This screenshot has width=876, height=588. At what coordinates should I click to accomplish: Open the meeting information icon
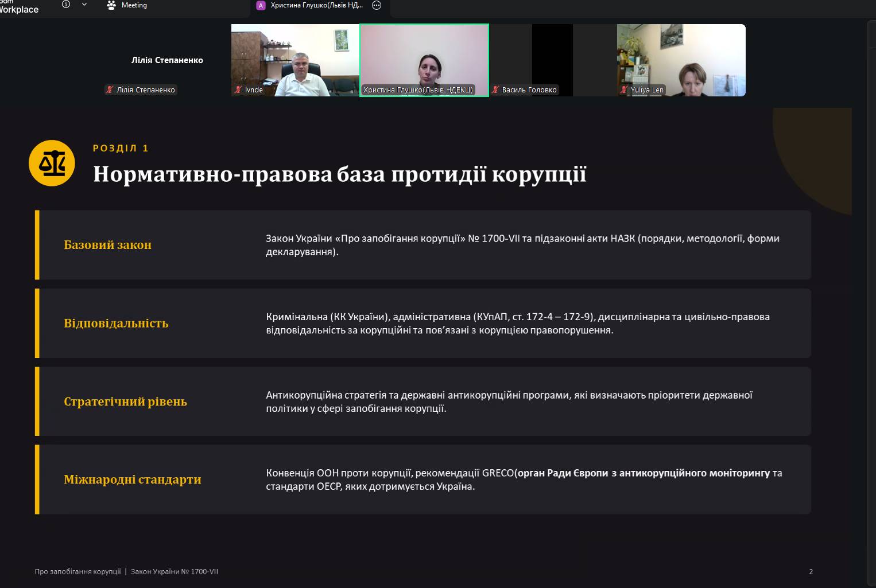click(x=66, y=5)
